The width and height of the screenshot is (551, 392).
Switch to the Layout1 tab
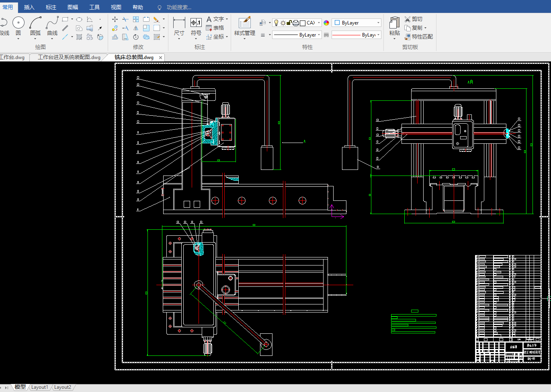pos(39,387)
